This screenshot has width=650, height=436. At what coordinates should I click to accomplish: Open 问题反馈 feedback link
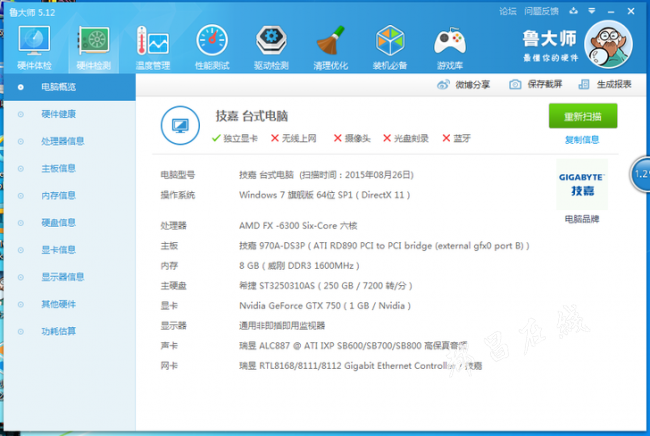click(x=541, y=11)
